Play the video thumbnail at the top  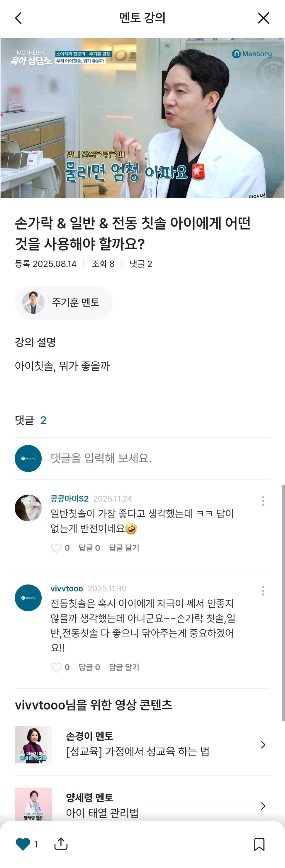tap(142, 118)
